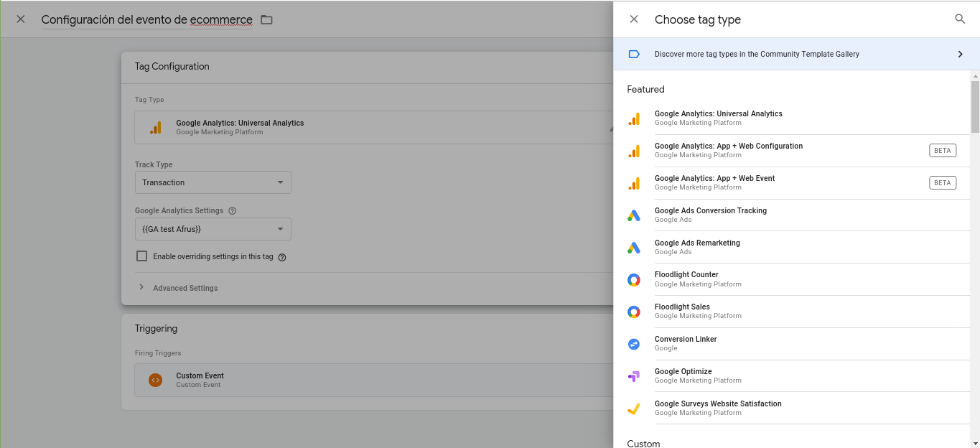Screen dimensions: 980x448
Task: Open the Custom Event firing trigger
Action: click(x=373, y=380)
